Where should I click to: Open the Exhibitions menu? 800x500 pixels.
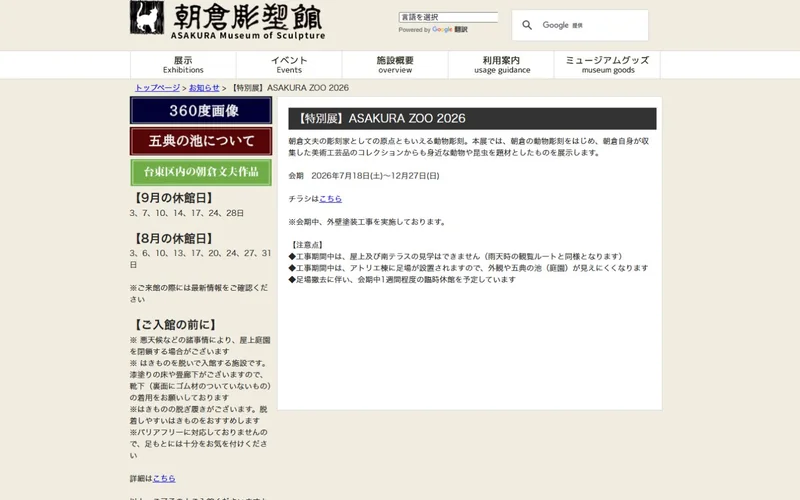tap(183, 65)
